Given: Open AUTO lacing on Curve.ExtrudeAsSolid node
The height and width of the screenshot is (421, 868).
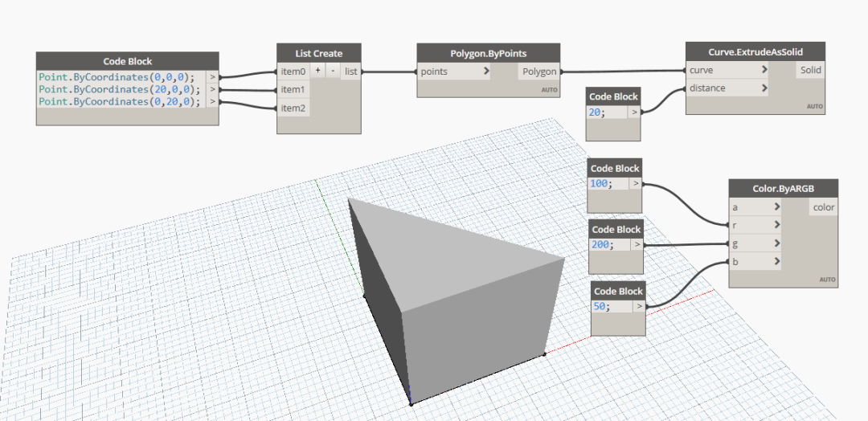Looking at the screenshot, I should [815, 106].
